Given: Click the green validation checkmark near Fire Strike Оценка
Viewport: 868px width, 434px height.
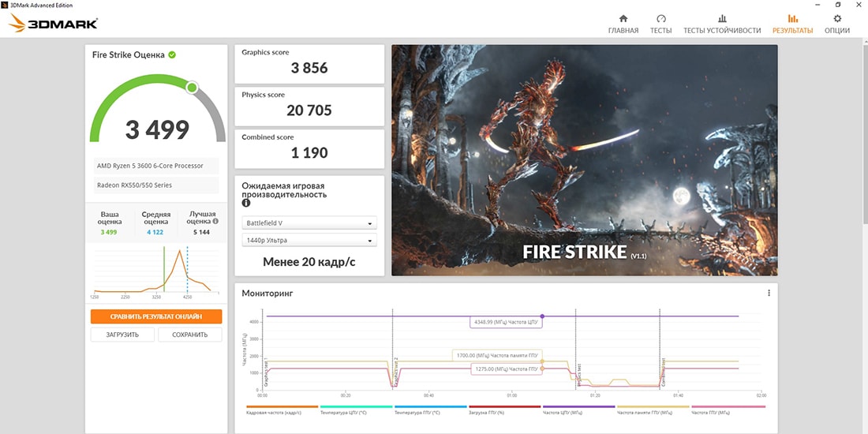Looking at the screenshot, I should 172,54.
